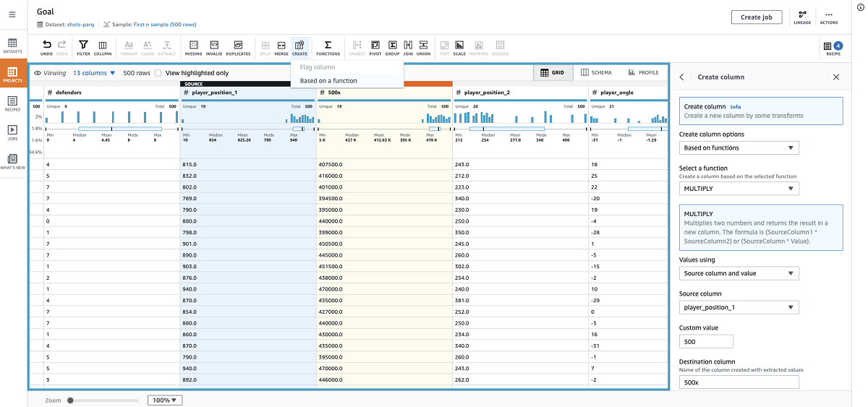Open the zoom 100% dropdown
Image resolution: width=868 pixels, height=407 pixels.
[165, 400]
